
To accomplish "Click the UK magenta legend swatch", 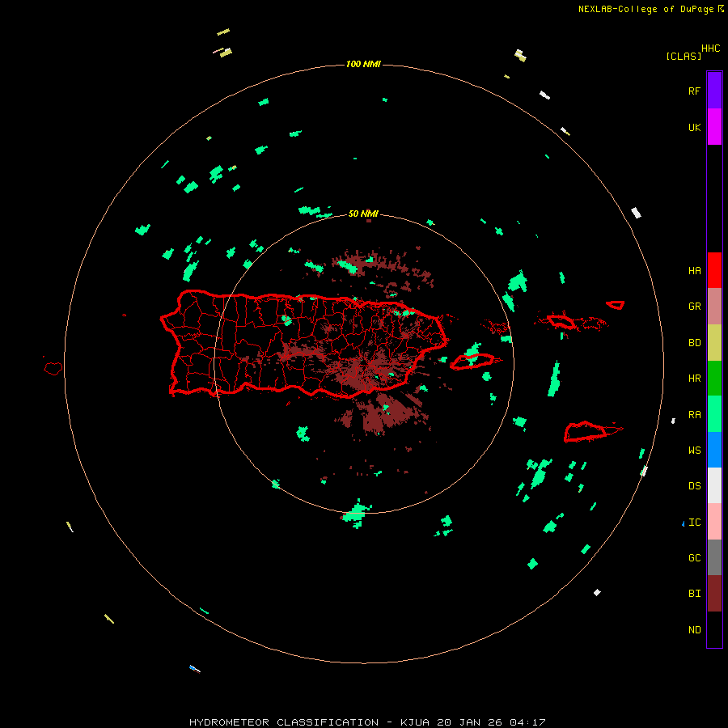I will 714,126.
